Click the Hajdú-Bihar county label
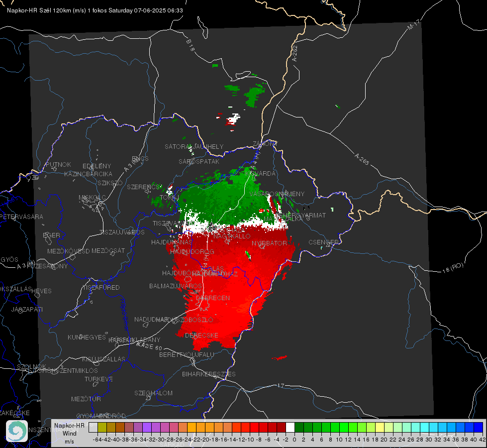Viewport: 487px width, 448px height. tap(124, 315)
